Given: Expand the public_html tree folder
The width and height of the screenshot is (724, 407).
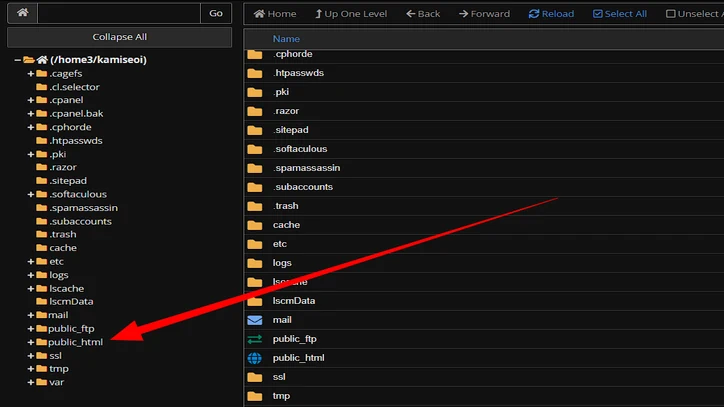Looking at the screenshot, I should point(31,342).
